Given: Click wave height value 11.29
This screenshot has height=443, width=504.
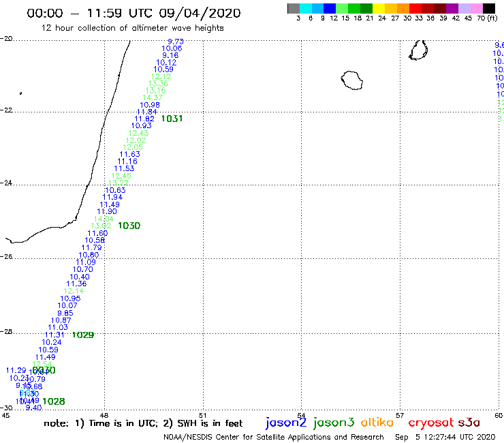Looking at the screenshot, I should click(16, 371).
